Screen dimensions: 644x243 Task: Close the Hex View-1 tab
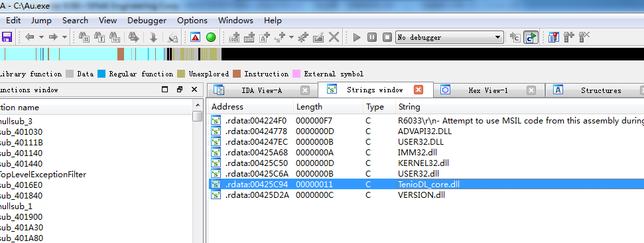pyautogui.click(x=531, y=90)
